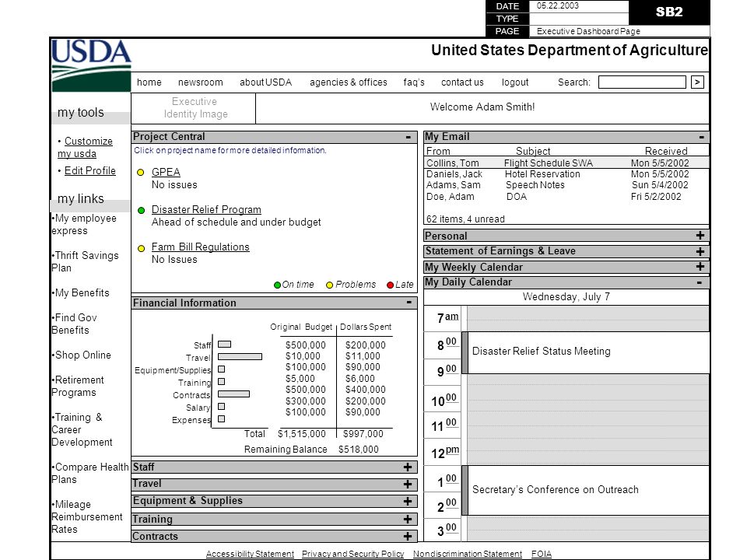Open the Find Gov Benefits link
The image size is (747, 560).
[x=75, y=324]
